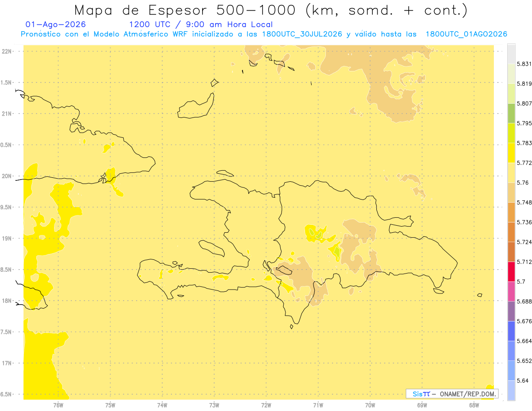The width and height of the screenshot is (532, 411).
Task: Click the legend value 5.676
Action: click(524, 321)
